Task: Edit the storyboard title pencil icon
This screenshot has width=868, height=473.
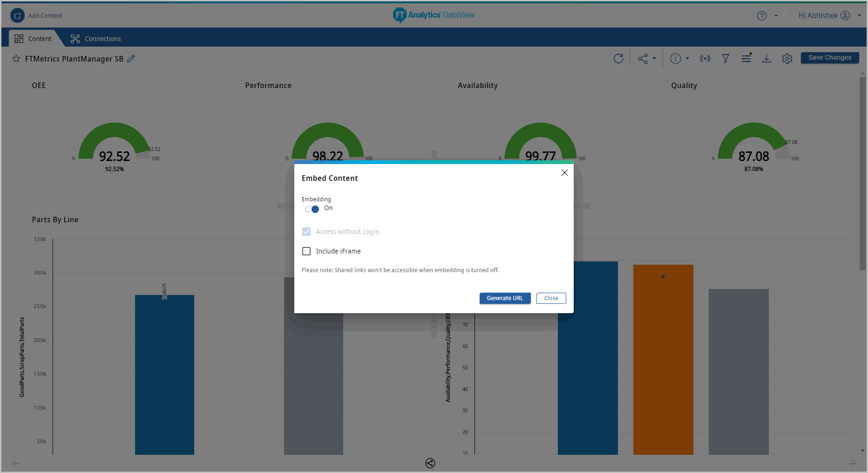Action: [131, 58]
